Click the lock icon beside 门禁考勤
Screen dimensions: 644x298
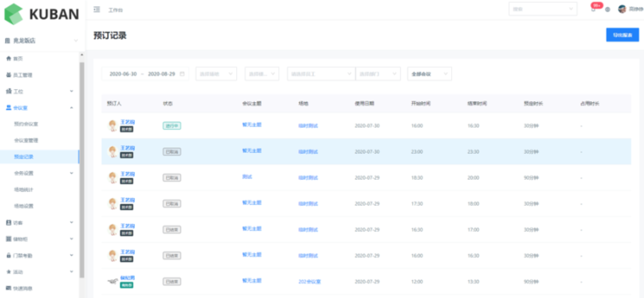8,255
